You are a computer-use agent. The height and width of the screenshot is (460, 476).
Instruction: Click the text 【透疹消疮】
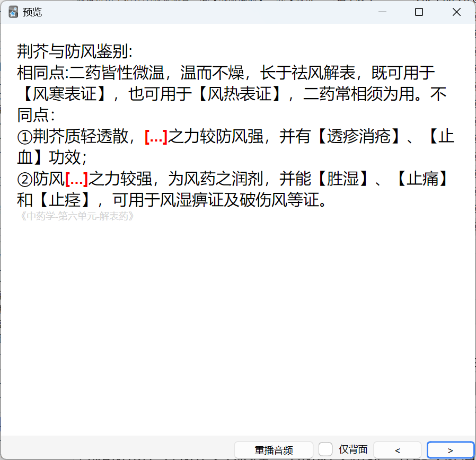click(x=359, y=136)
